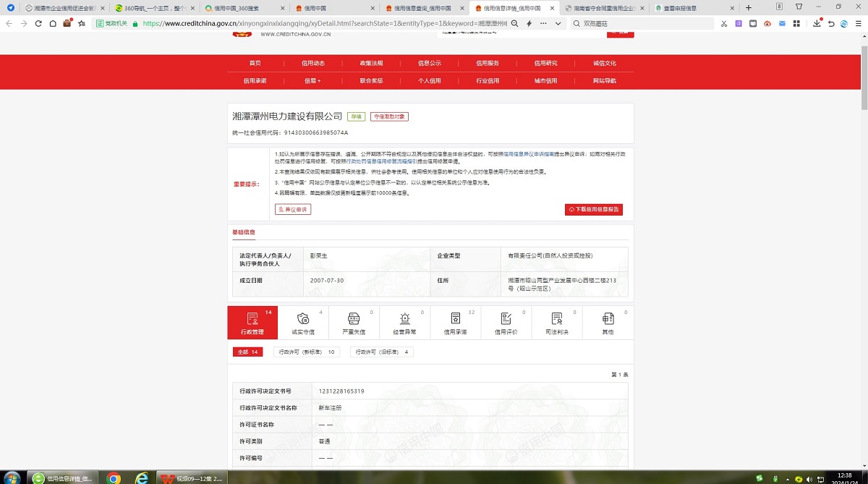Switch to the 360导航 browser tab
The image size is (868, 484).
click(x=153, y=8)
